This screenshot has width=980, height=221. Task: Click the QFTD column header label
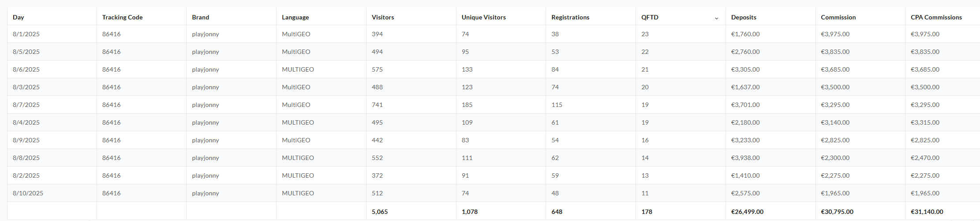tap(650, 17)
